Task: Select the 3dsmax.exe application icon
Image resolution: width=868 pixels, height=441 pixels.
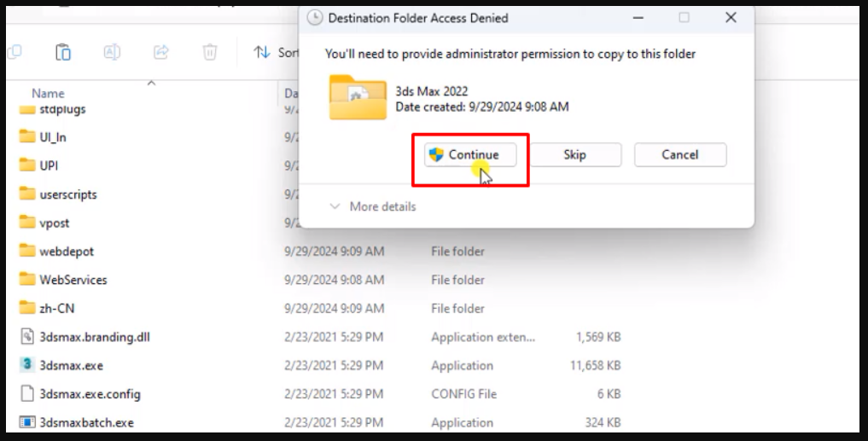Action: pyautogui.click(x=27, y=365)
